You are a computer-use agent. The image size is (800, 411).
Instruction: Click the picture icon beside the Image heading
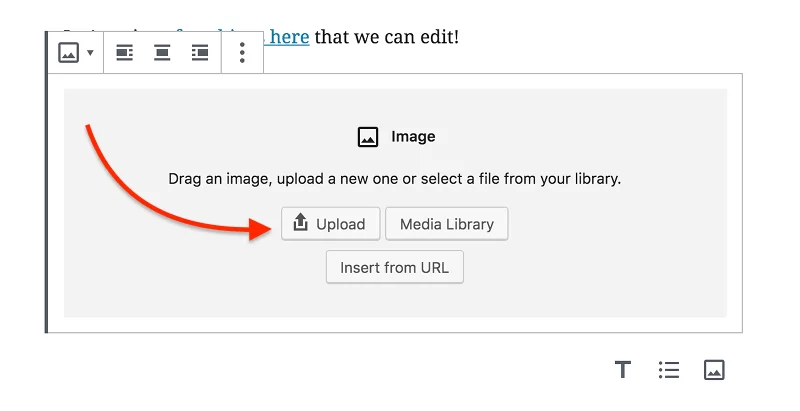pos(368,137)
